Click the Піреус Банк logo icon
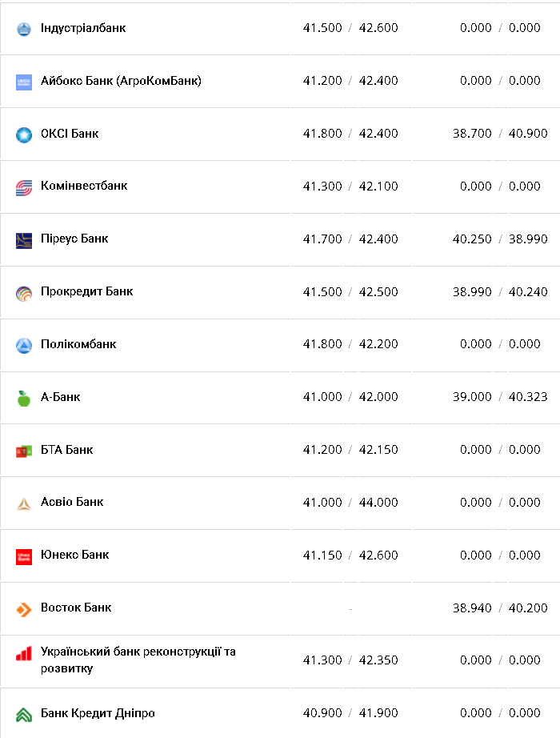 24,239
